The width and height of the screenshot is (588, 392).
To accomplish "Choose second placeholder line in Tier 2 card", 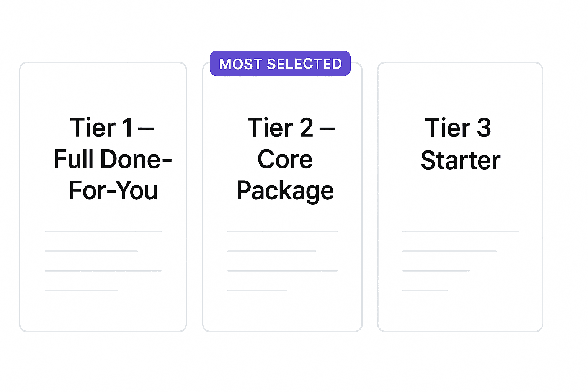I will point(271,251).
